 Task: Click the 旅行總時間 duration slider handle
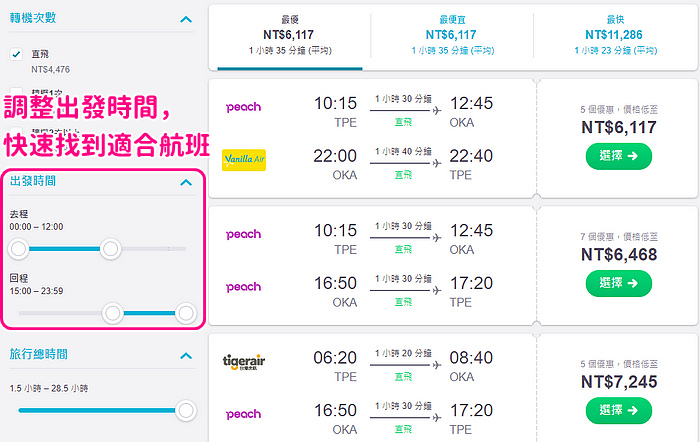tap(186, 410)
